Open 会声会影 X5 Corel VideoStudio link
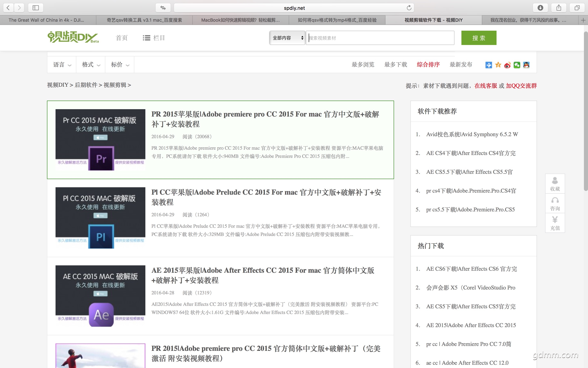588x368 pixels. point(471,288)
